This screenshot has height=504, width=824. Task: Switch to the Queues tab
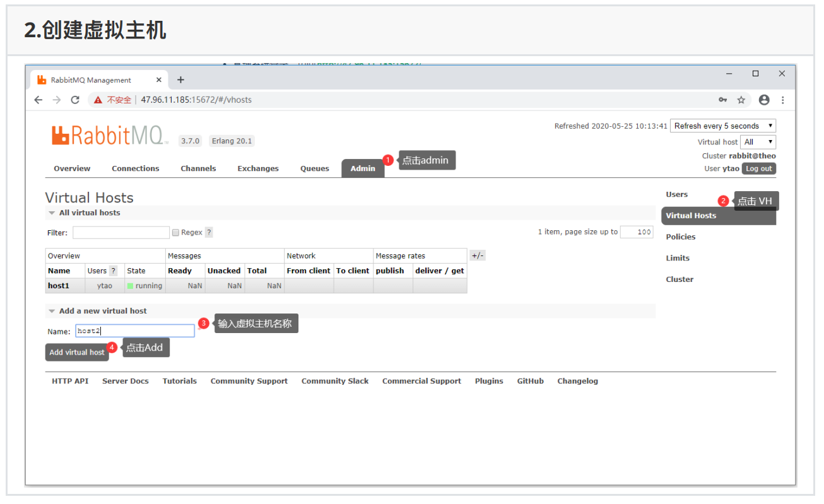[x=315, y=168]
